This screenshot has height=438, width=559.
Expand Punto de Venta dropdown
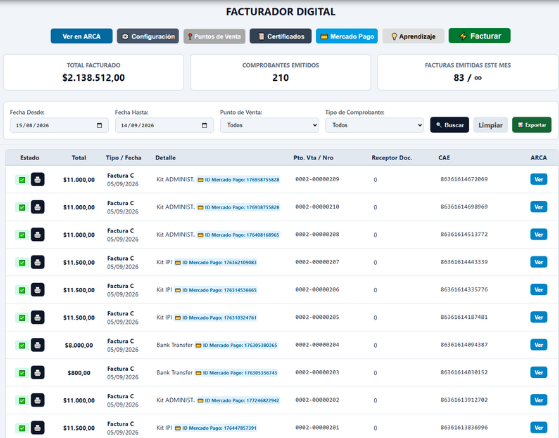pyautogui.click(x=270, y=125)
